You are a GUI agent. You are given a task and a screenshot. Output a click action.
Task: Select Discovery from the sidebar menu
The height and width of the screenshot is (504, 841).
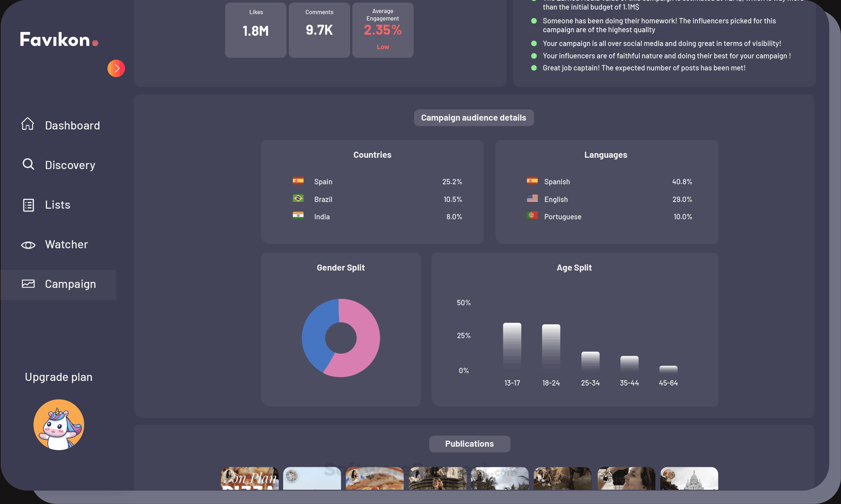click(70, 164)
